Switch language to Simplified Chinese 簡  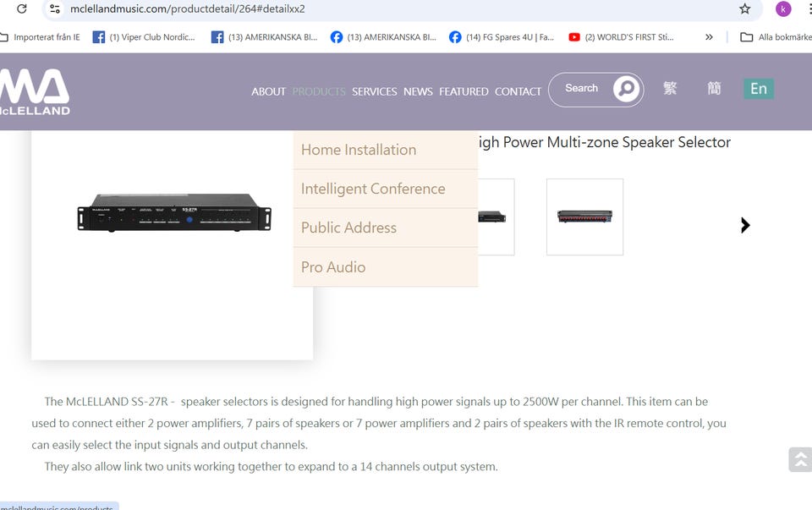[x=714, y=89]
